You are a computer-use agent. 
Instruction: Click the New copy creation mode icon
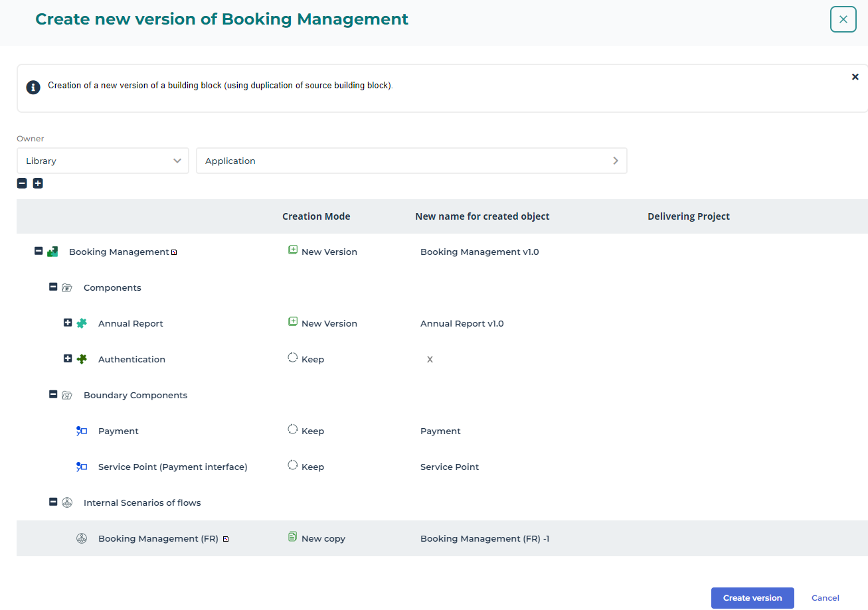(x=293, y=538)
